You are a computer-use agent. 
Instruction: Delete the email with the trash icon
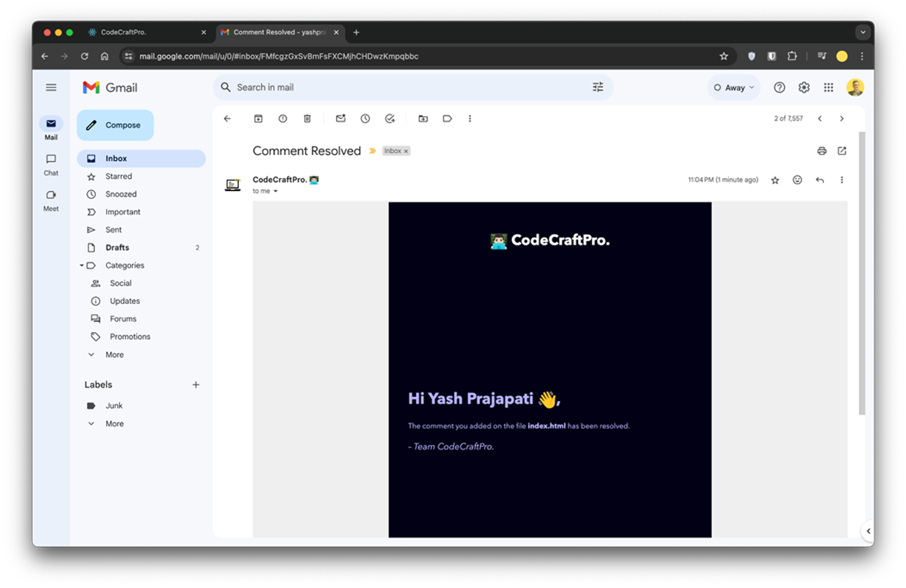click(x=307, y=119)
